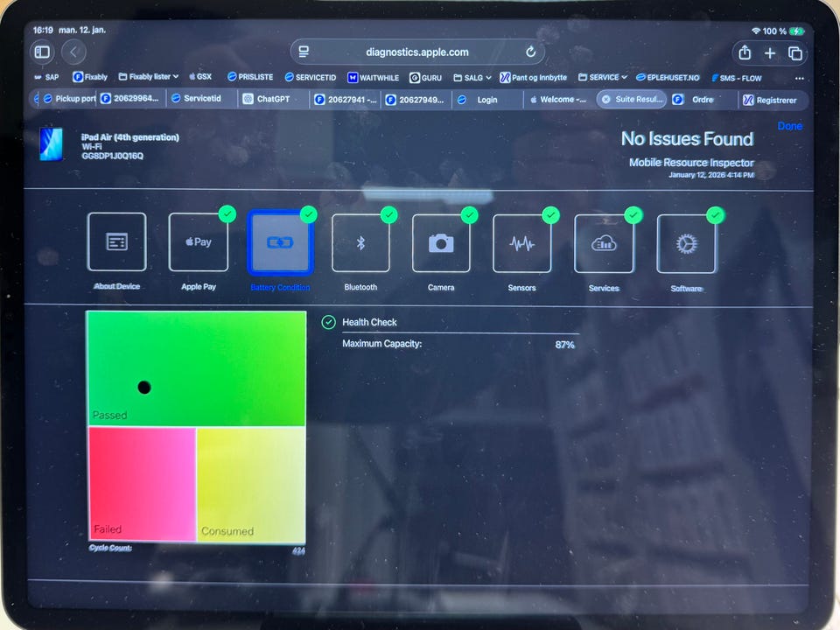Open the SERVICETID bookmark
This screenshot has width=840, height=630.
tap(310, 77)
